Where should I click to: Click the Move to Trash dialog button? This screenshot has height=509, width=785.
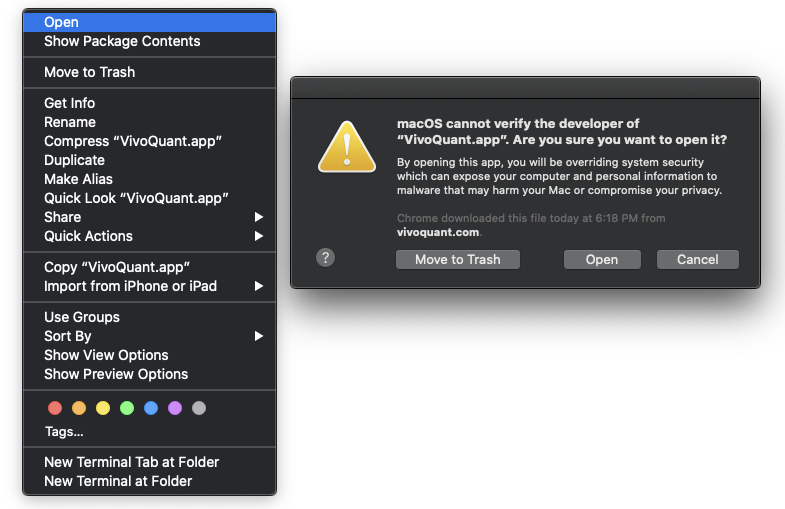point(458,259)
